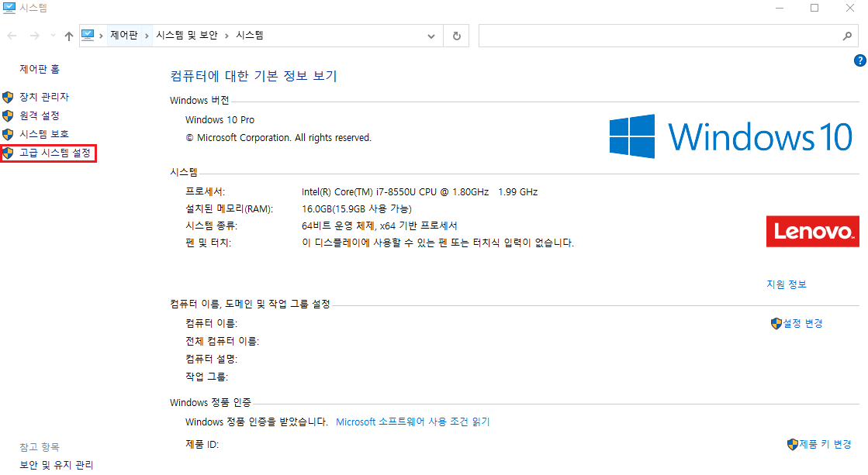868x475 pixels.
Task: Click computer icon in address bar
Action: [88, 36]
